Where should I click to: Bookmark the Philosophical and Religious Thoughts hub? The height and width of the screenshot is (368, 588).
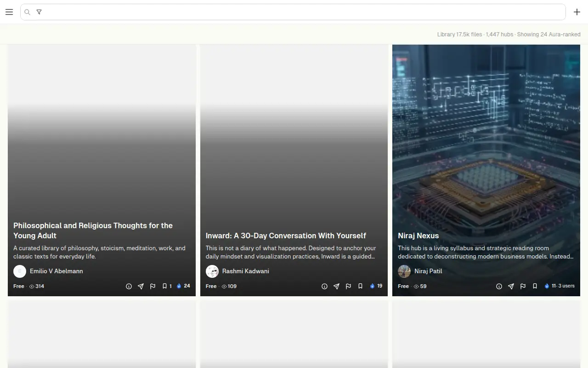[x=164, y=286]
